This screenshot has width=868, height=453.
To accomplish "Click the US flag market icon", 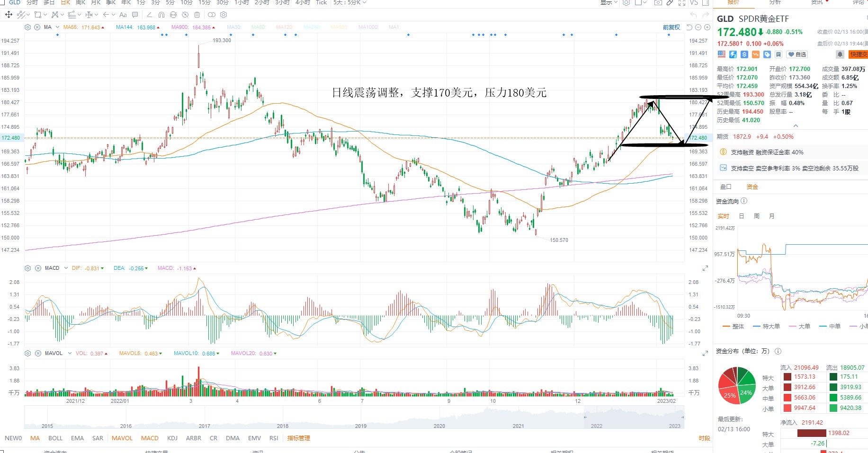I will [721, 54].
